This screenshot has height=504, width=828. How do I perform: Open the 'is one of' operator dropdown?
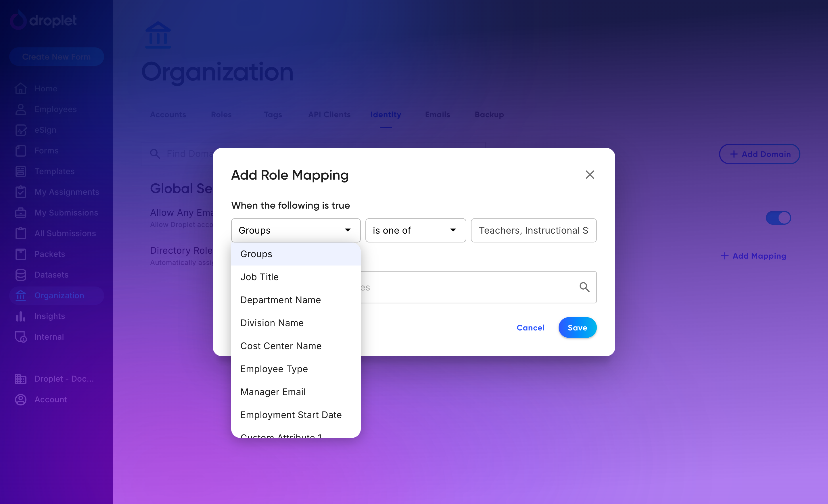coord(416,230)
